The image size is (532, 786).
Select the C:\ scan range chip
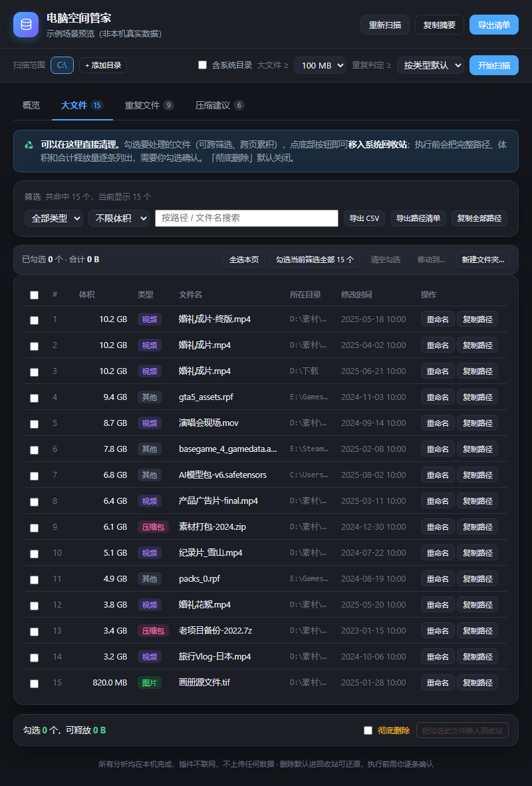62,65
